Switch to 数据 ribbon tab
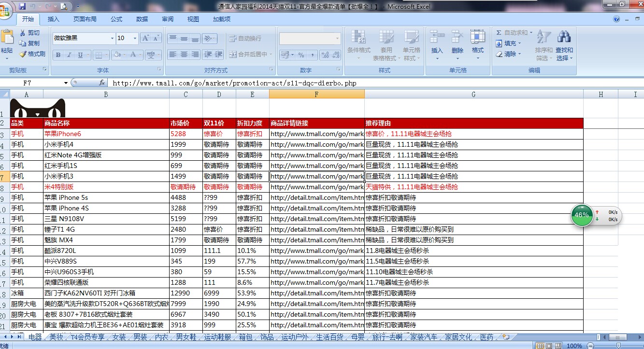The image size is (644, 349). [142, 19]
